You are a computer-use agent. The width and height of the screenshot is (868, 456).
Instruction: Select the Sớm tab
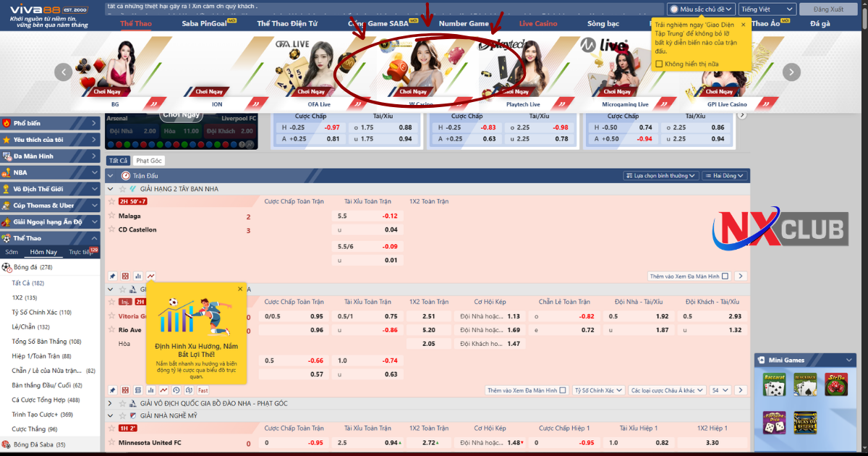[12, 252]
